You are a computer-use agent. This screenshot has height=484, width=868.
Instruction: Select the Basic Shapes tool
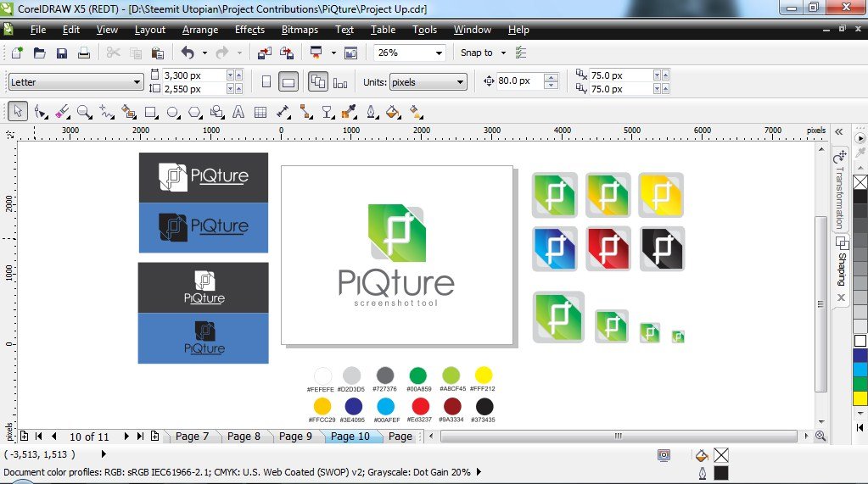[x=217, y=112]
